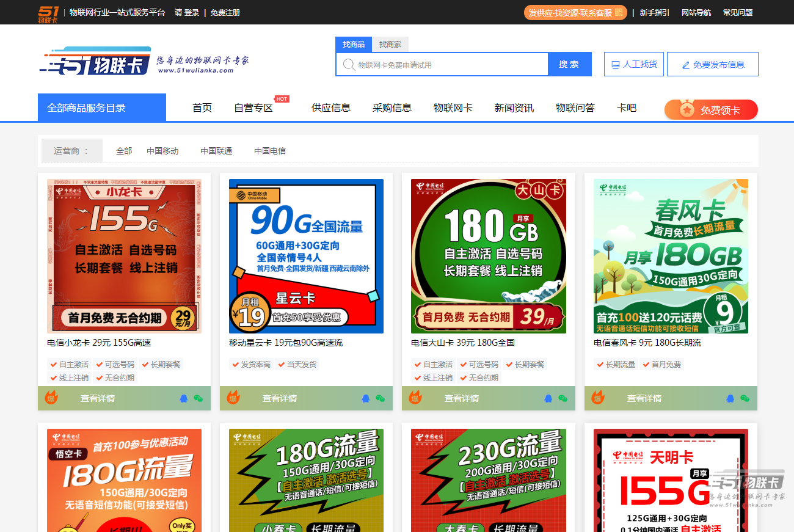Expand 全部商品服务目录 category menu
794x532 pixels.
click(x=102, y=107)
